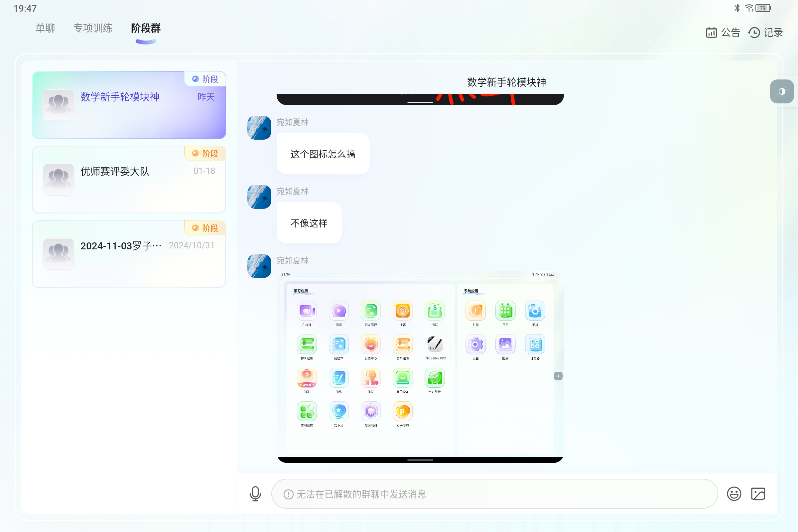Image resolution: width=798 pixels, height=532 pixels.
Task: Open the 记录 history view
Action: [765, 32]
